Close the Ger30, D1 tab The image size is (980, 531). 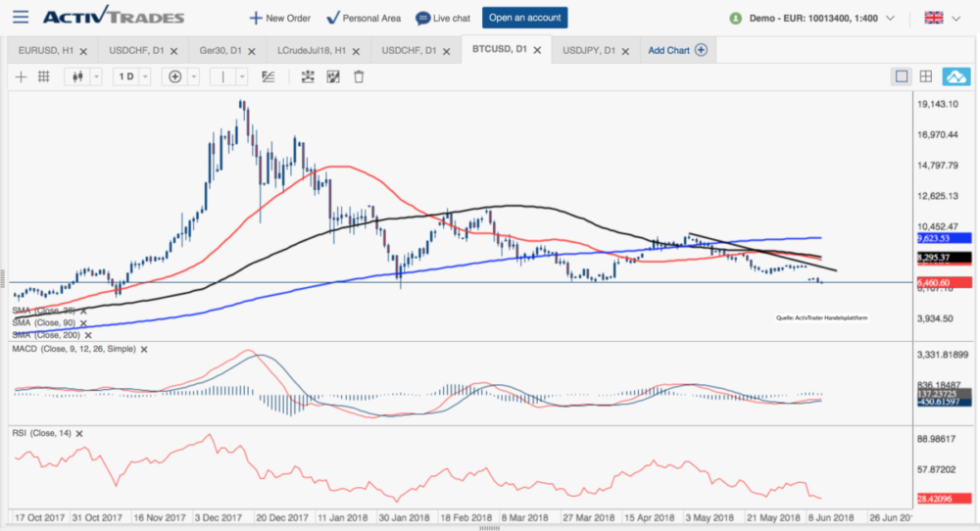coord(252,51)
